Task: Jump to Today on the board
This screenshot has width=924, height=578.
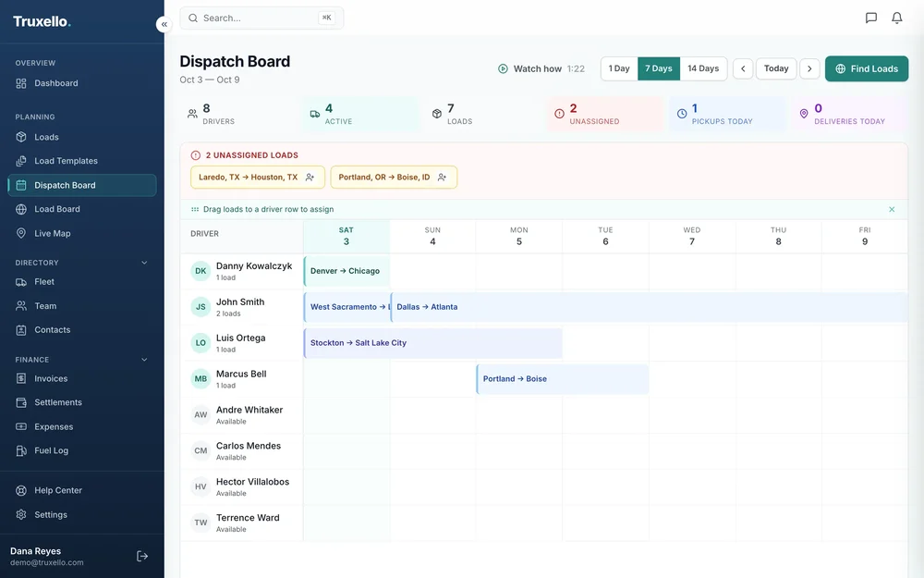Action: click(x=776, y=68)
